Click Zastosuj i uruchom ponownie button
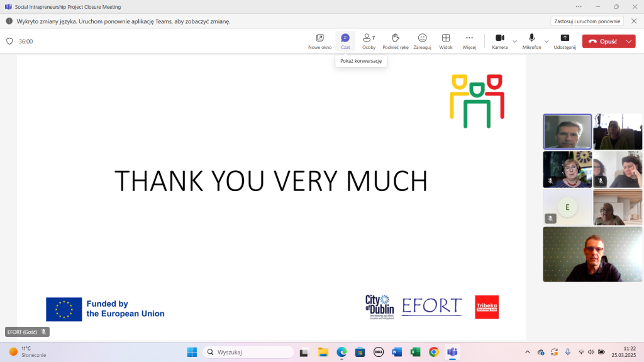 click(x=587, y=21)
